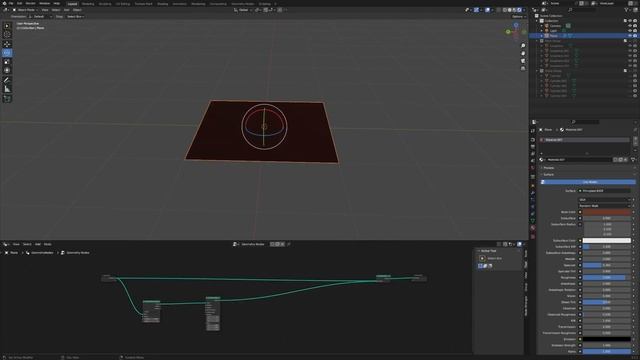Open the Scene properties tab
Screen dimensions: 640x360
(x=533, y=161)
